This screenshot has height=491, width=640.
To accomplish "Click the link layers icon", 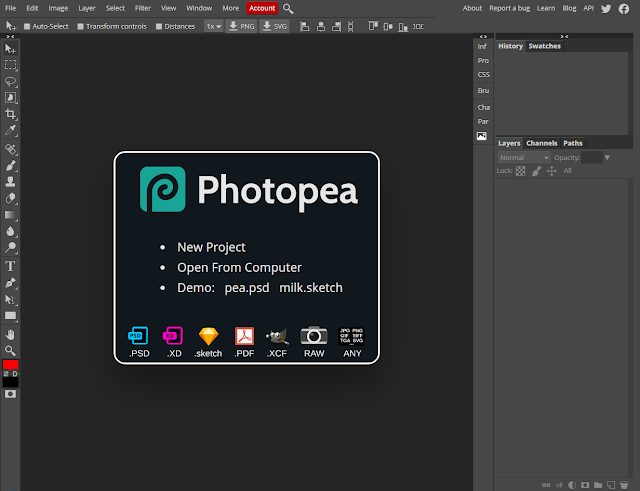I will (546, 485).
